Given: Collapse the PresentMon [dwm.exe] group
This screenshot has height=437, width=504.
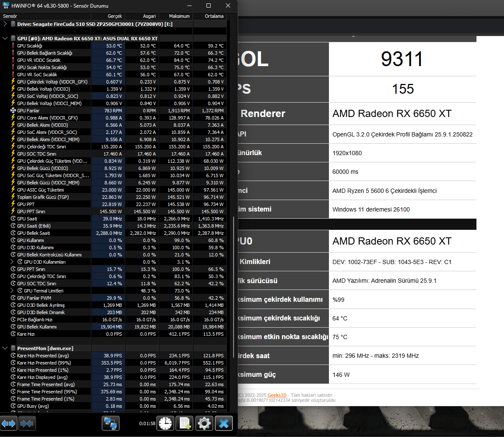Looking at the screenshot, I should click(x=5, y=348).
